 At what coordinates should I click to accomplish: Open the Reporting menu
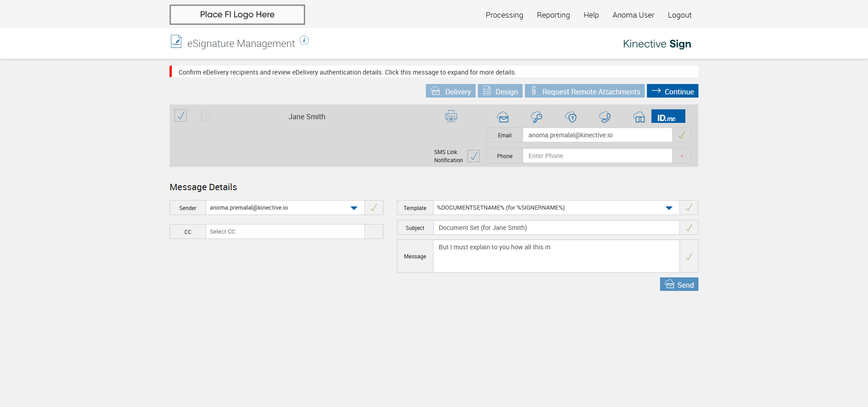point(553,15)
